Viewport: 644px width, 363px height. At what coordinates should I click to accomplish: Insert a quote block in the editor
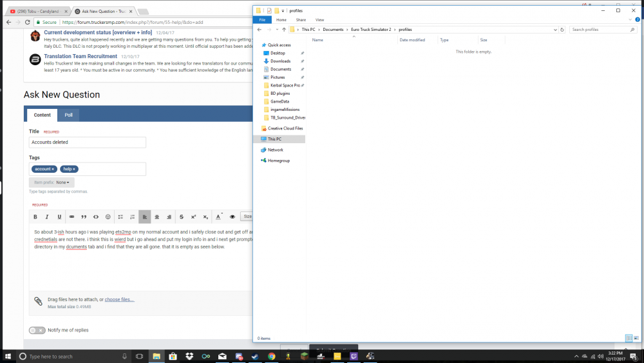click(x=84, y=217)
